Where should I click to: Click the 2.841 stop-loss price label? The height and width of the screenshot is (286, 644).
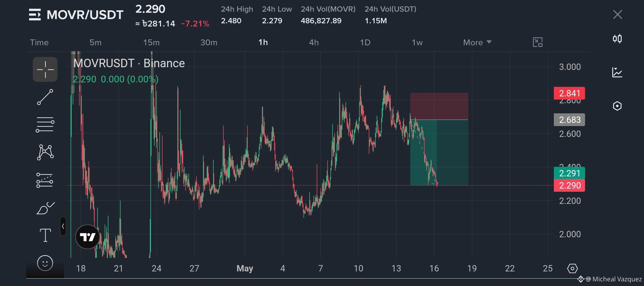pyautogui.click(x=569, y=93)
